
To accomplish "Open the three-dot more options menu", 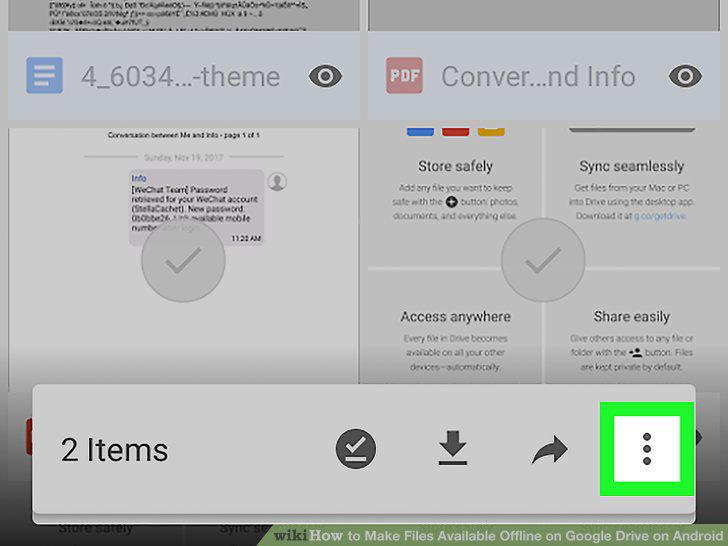I will point(647,449).
